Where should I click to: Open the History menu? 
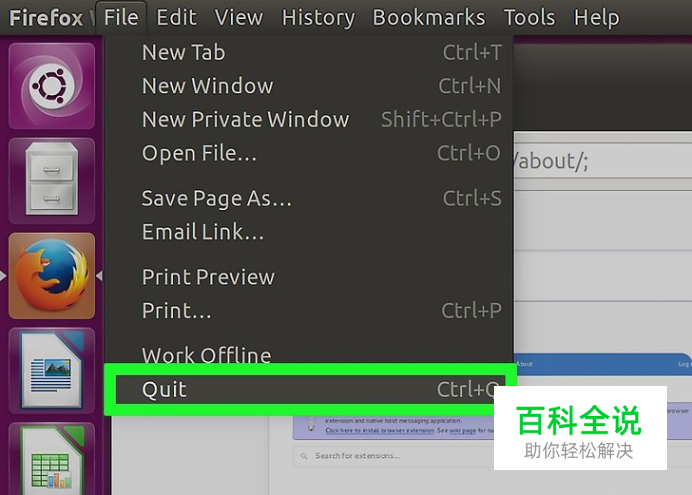click(x=318, y=18)
